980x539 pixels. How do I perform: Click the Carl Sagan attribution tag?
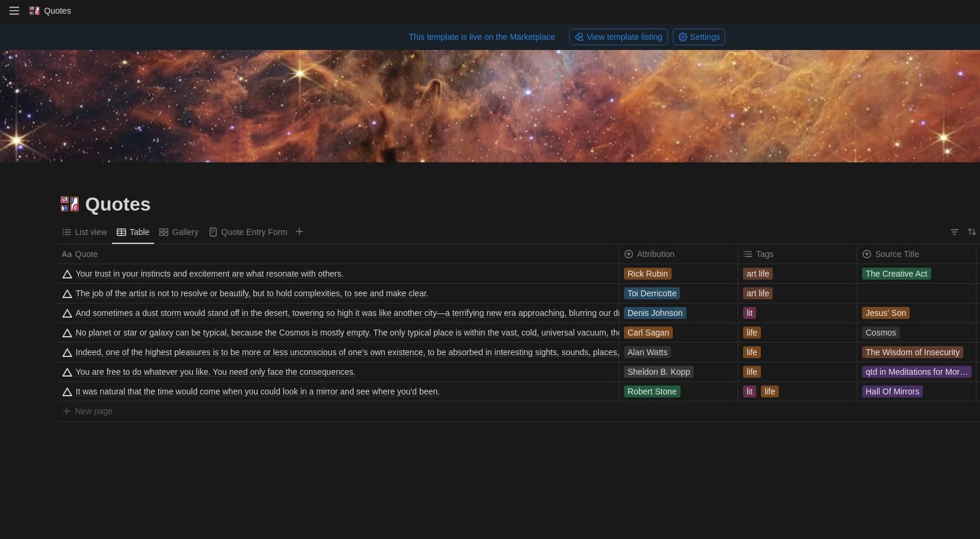648,333
